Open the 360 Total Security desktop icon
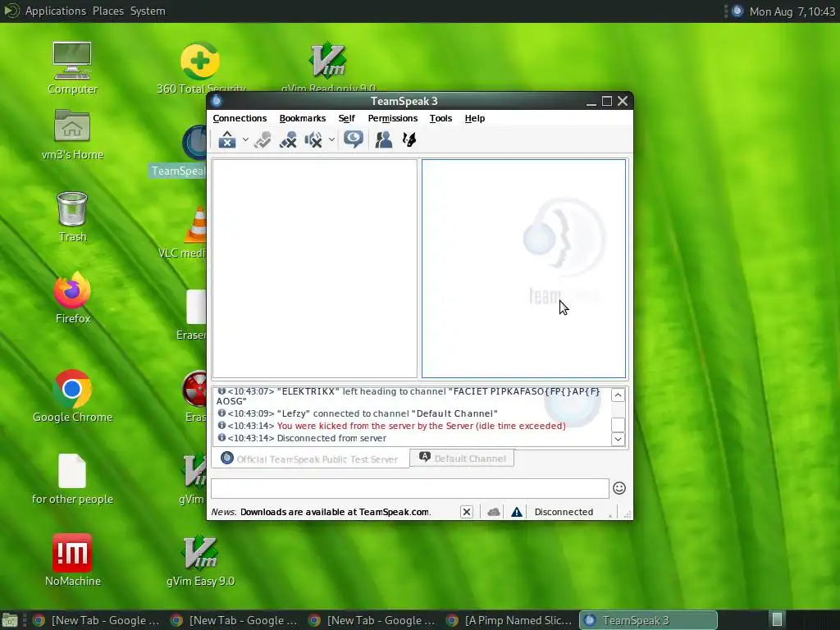840x630 pixels. 200,67
